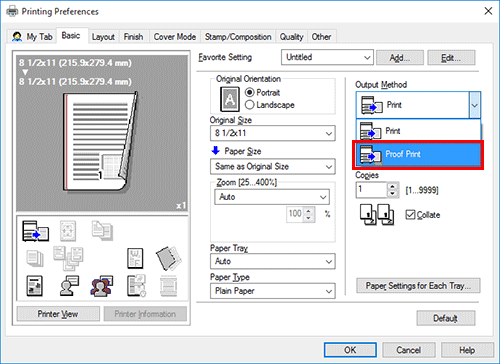Open the Stamp/Composition tab
This screenshot has width=500, height=364.
pyautogui.click(x=238, y=37)
